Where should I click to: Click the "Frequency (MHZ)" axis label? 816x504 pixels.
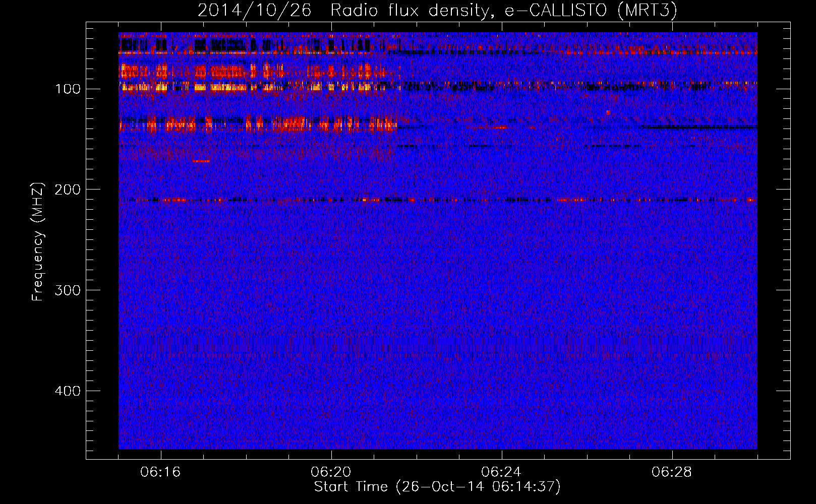pyautogui.click(x=37, y=242)
